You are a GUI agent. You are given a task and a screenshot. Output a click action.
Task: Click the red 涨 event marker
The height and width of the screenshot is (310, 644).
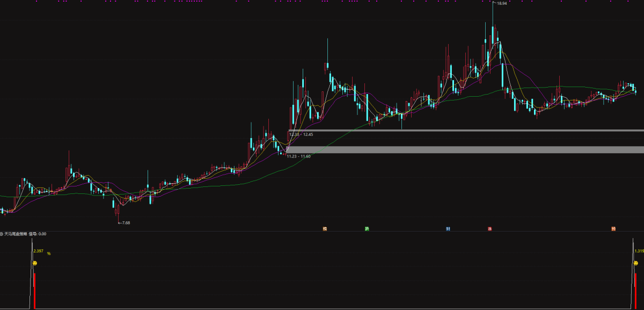tap(489, 228)
